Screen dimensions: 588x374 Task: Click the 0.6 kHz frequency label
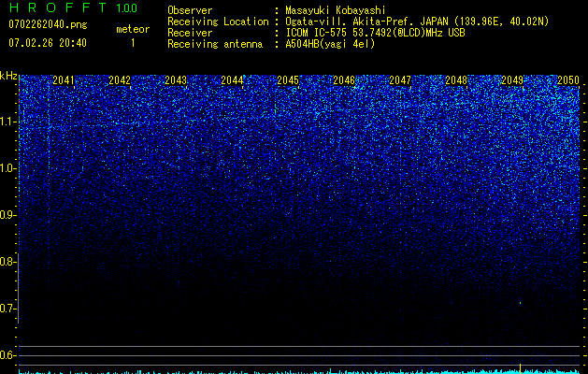tap(7, 355)
